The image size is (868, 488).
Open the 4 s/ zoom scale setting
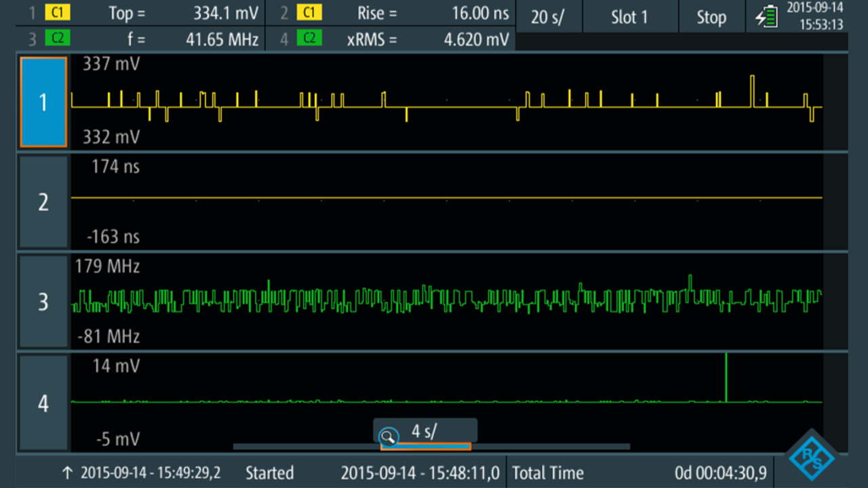tap(425, 432)
